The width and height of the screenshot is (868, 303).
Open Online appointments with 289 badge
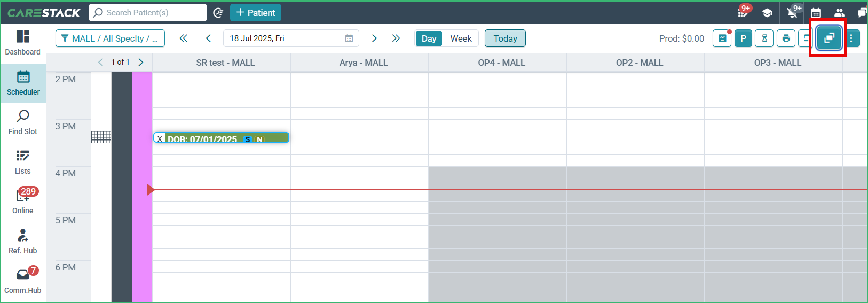[x=23, y=201]
